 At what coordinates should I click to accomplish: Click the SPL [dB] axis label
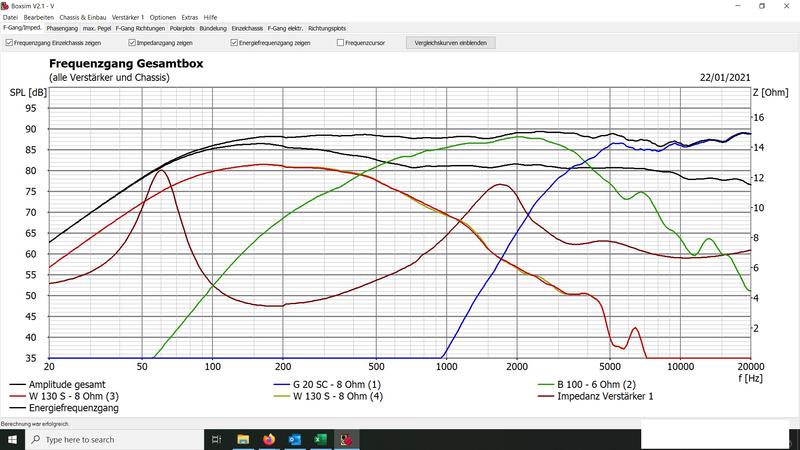(28, 92)
